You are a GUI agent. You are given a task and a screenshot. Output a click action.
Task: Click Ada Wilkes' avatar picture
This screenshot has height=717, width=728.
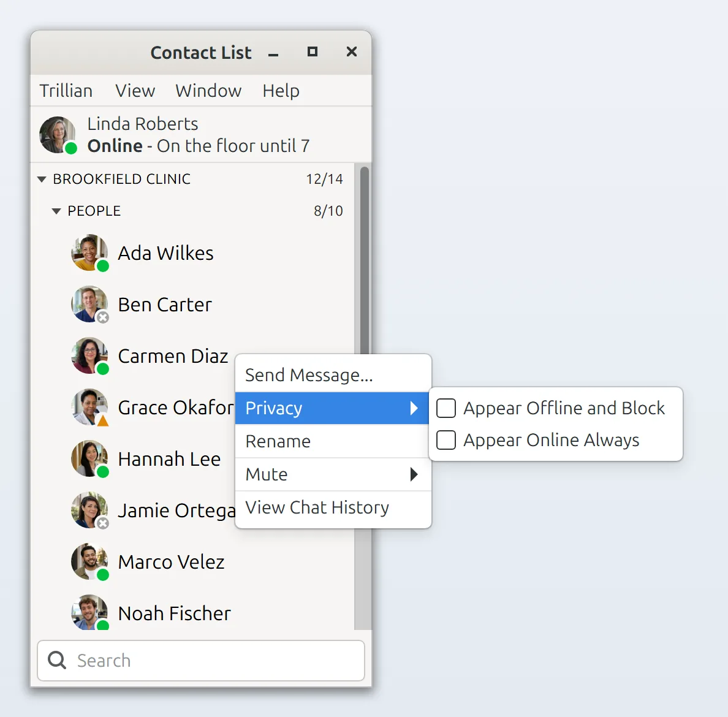click(89, 252)
